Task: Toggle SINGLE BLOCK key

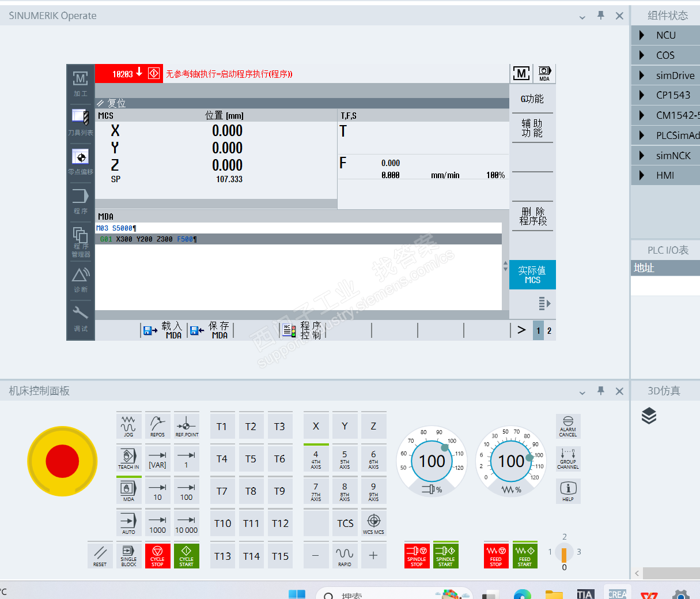Action: click(128, 556)
